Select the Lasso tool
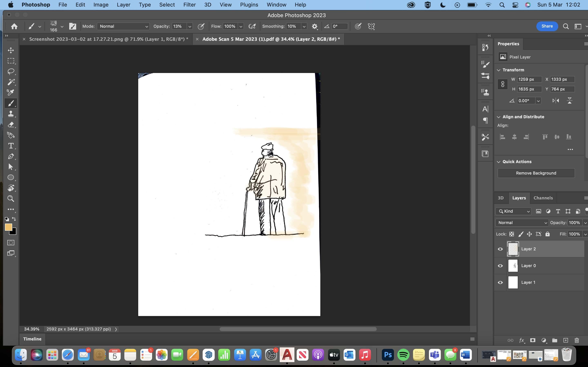The image size is (588, 367). coord(11,71)
